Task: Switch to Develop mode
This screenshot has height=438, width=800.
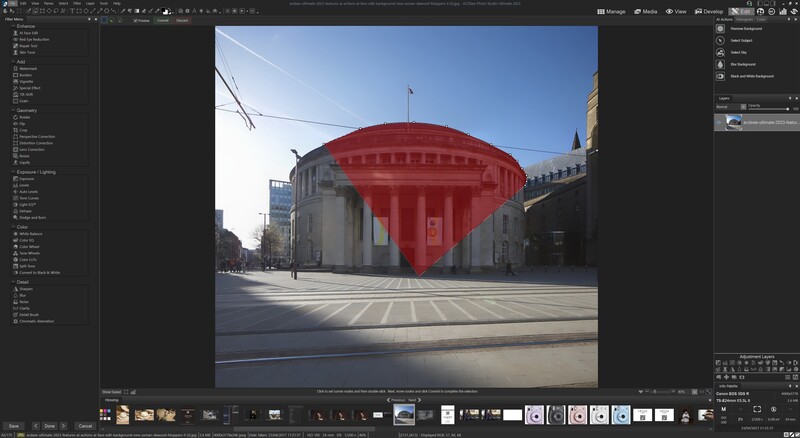Action: (x=709, y=11)
